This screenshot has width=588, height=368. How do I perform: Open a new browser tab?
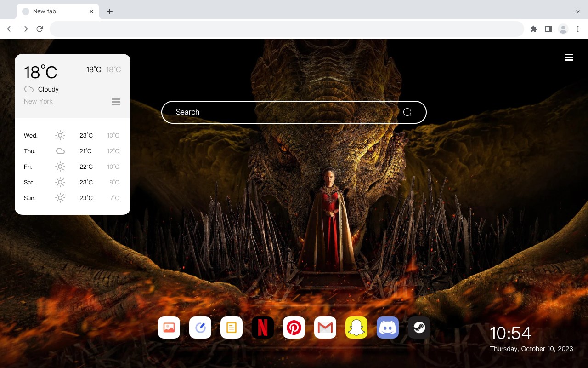click(109, 11)
